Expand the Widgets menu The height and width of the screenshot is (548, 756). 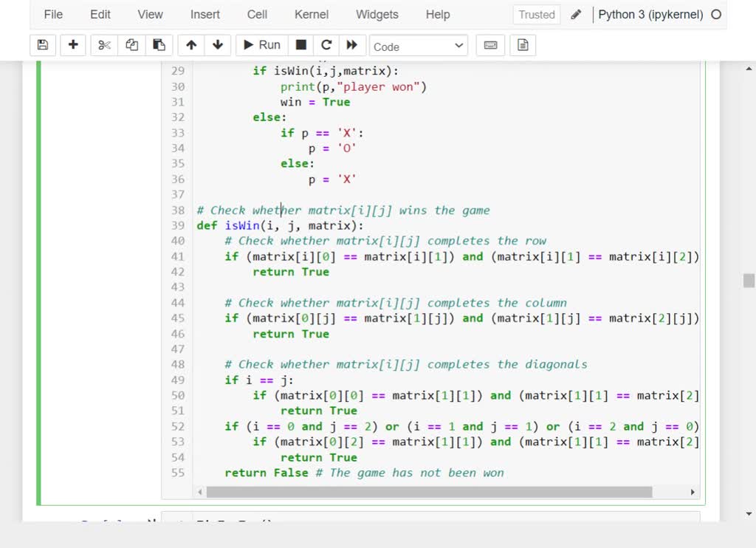(377, 15)
